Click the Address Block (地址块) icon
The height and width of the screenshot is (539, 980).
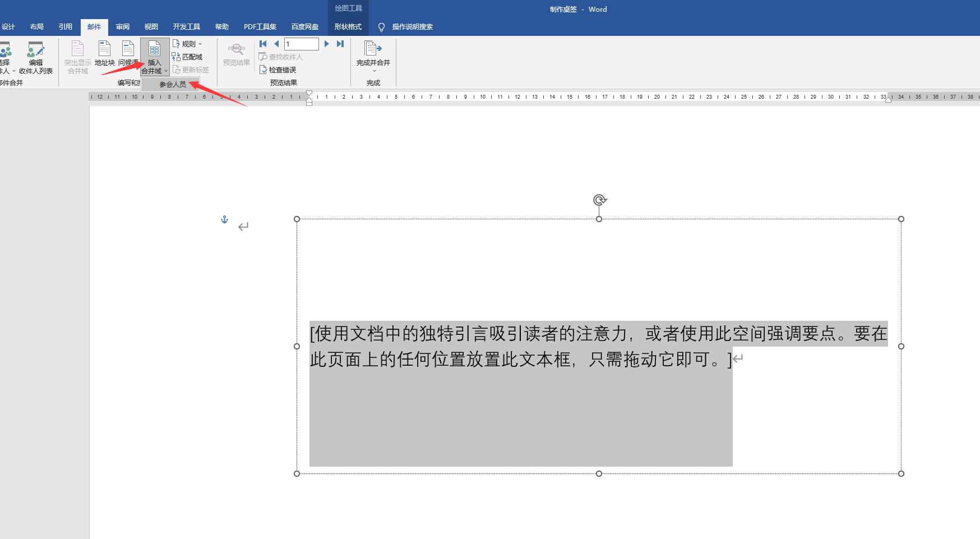(x=104, y=49)
